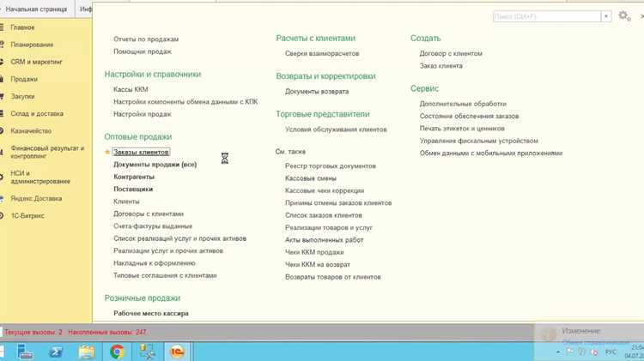Screen dimensions: 644x361
Task: Select CRM и маркетинг sidebar section icon
Action: 2,62
